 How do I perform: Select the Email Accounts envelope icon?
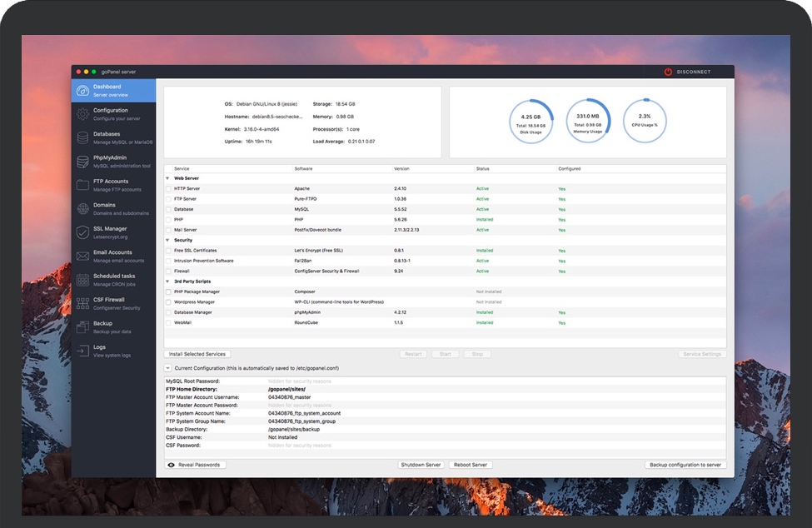coord(82,257)
